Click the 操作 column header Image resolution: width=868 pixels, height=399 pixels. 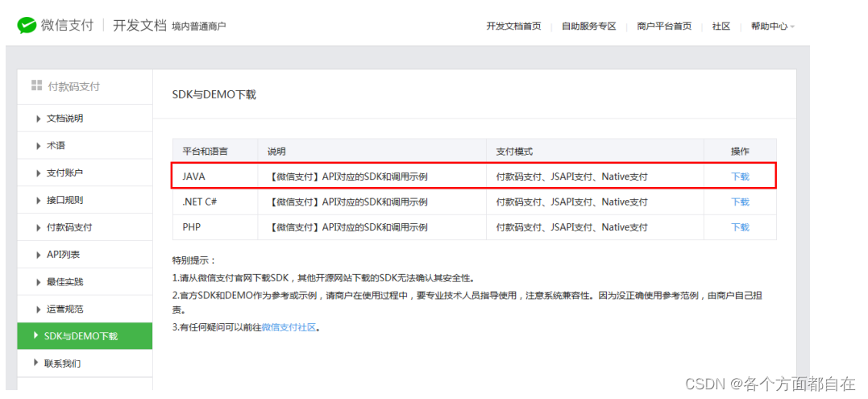(740, 151)
